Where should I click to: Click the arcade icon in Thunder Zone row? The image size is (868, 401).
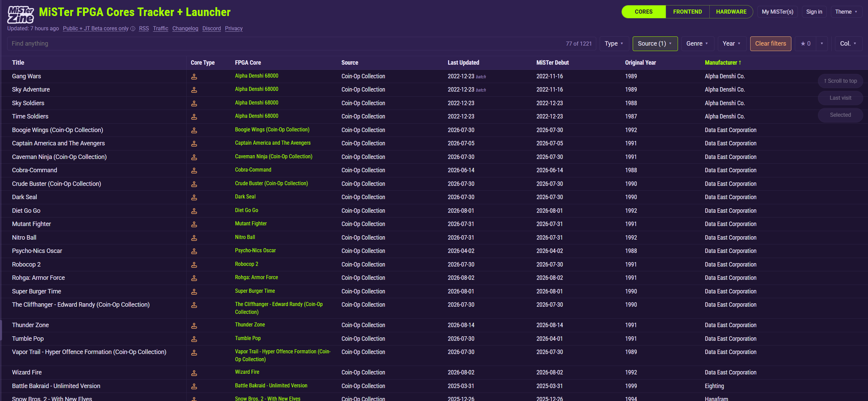[x=194, y=325]
